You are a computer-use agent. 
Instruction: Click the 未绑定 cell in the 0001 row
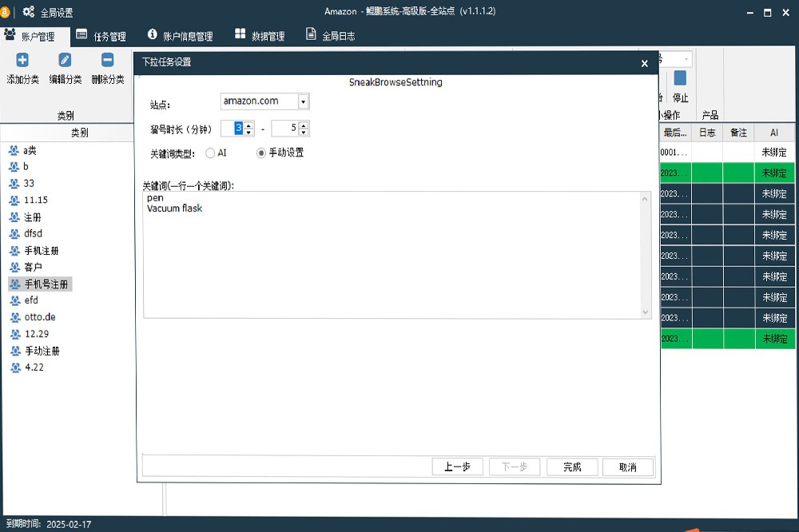774,153
